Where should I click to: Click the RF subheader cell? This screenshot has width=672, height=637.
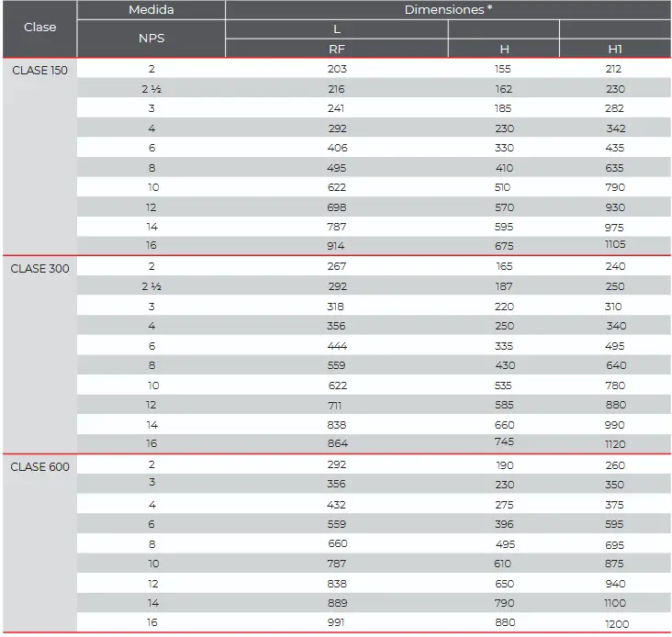coord(337,50)
